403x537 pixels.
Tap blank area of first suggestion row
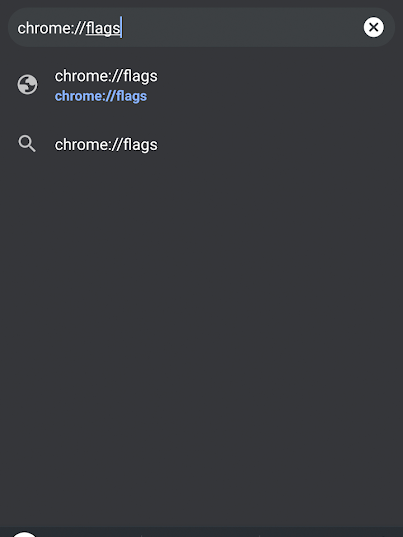274,85
